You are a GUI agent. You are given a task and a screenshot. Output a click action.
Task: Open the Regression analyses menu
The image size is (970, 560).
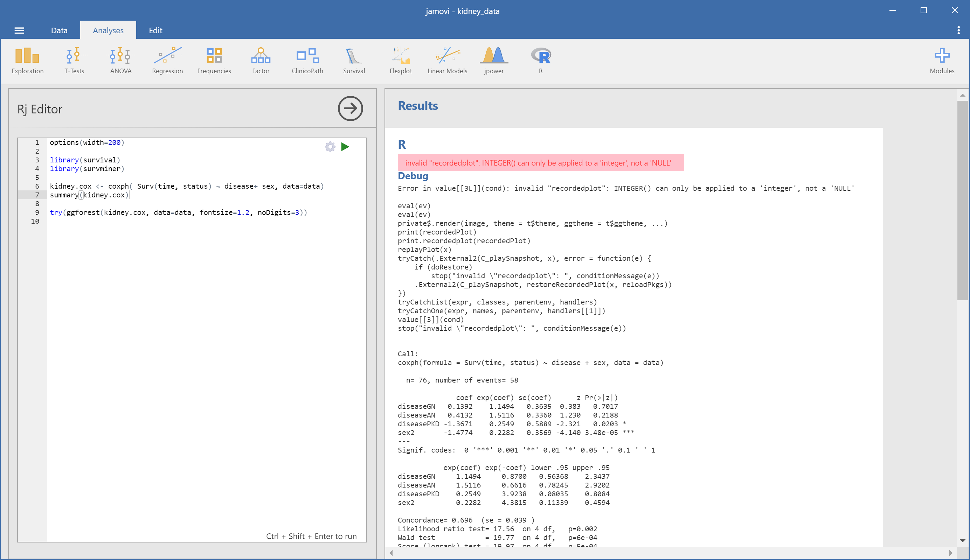tap(167, 61)
